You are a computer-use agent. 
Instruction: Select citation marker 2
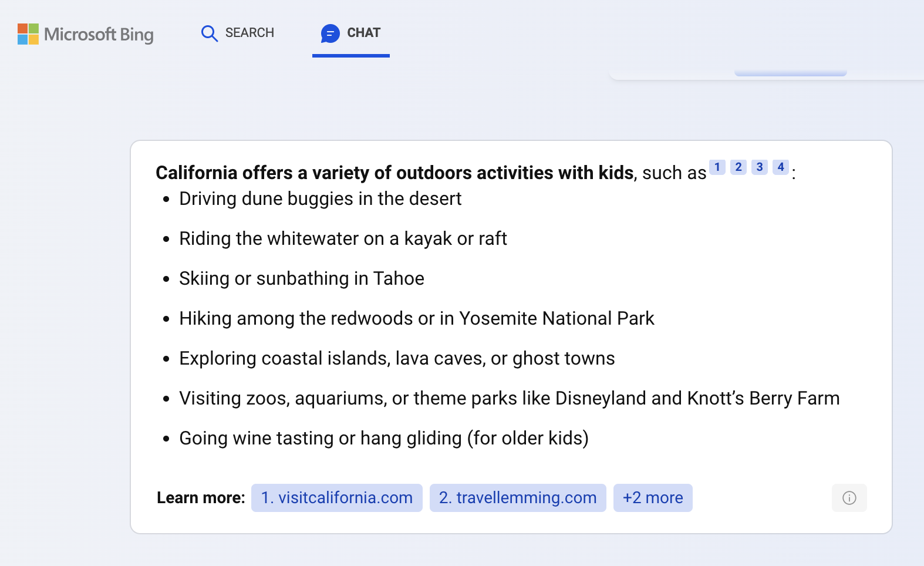738,167
